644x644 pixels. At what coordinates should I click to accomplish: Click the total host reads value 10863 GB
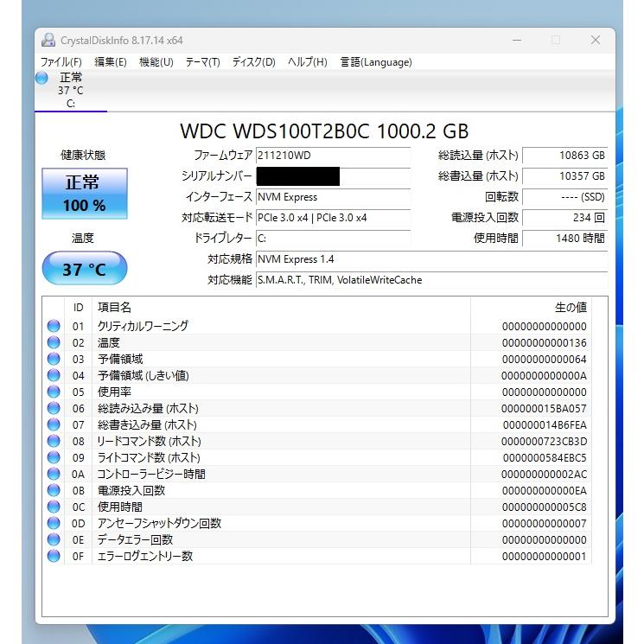(x=564, y=156)
